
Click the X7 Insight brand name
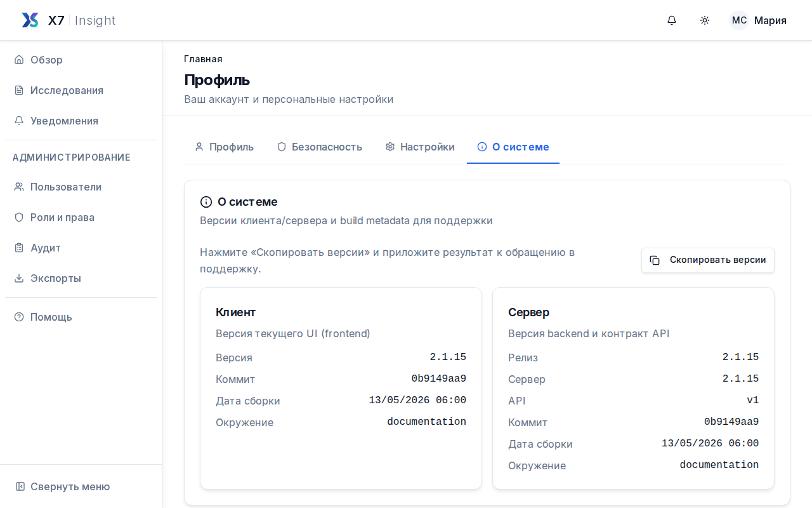click(82, 20)
